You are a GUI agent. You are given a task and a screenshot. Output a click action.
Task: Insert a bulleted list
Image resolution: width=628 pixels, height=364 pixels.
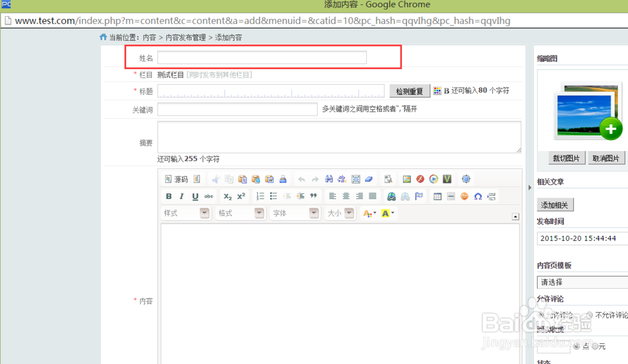click(274, 196)
